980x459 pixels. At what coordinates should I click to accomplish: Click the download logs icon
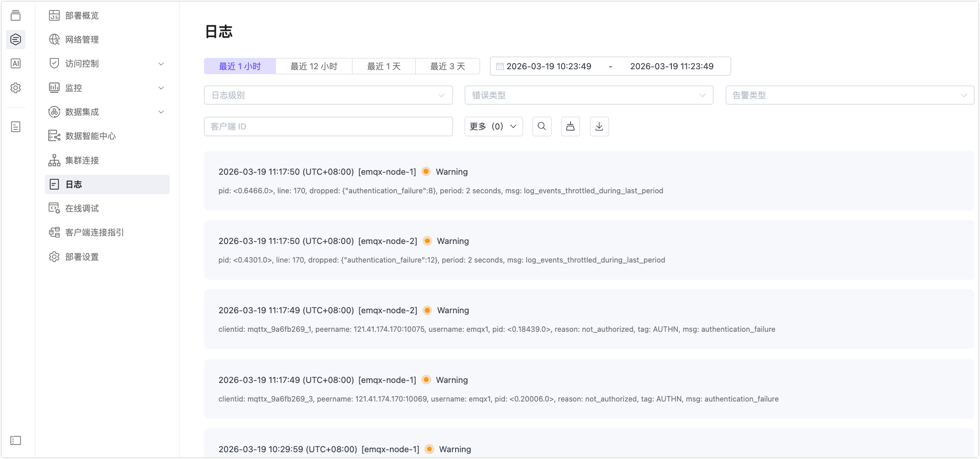click(599, 126)
